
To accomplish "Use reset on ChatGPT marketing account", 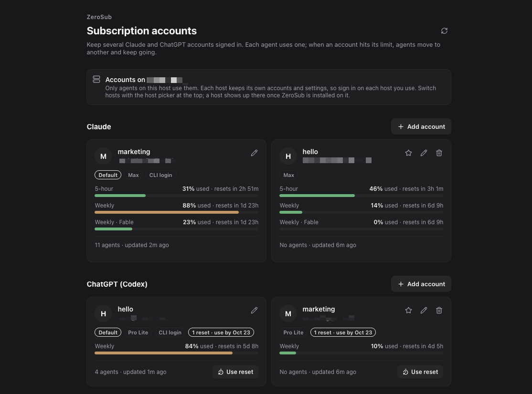I will click(x=420, y=372).
